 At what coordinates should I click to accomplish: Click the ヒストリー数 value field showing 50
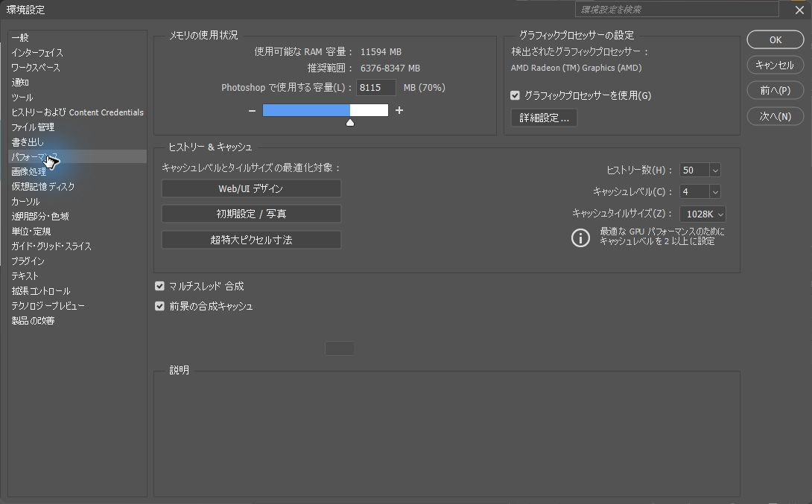point(694,170)
